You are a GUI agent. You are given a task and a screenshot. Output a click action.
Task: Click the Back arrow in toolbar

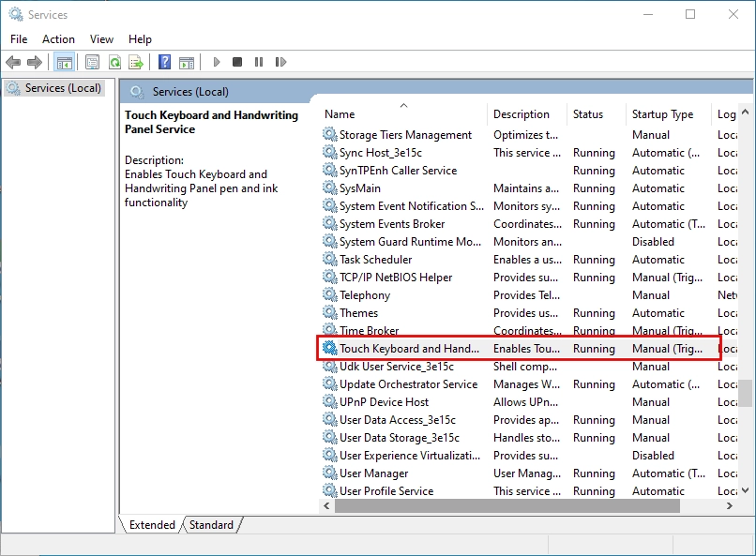coord(13,63)
